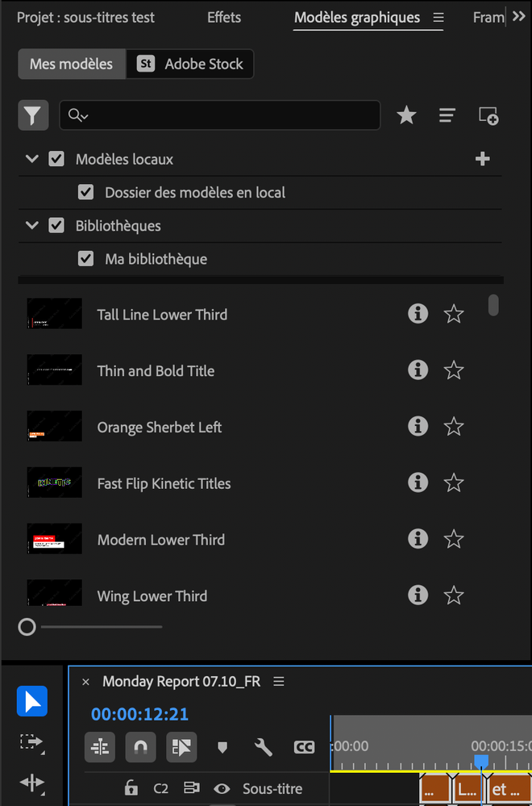Toggle the Sous-titre track eye visibility
Image resolution: width=532 pixels, height=806 pixels.
(x=222, y=788)
